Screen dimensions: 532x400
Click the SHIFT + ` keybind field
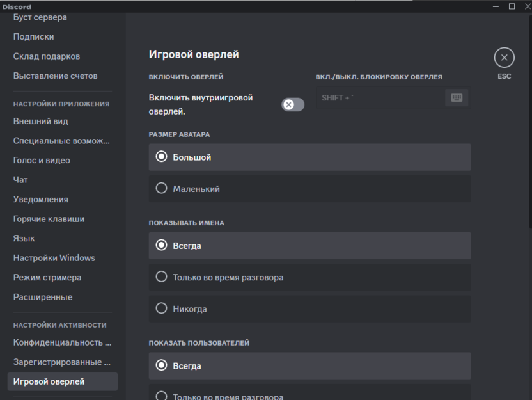click(x=377, y=98)
